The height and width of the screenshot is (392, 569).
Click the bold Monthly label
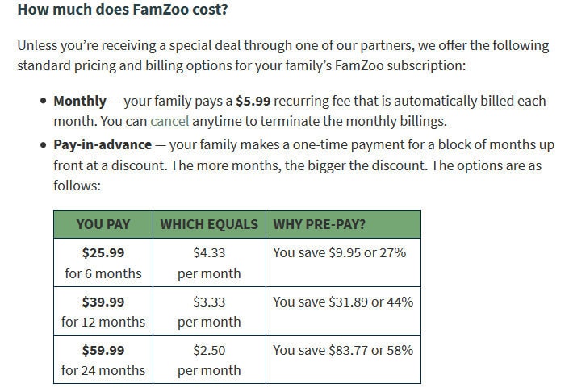point(80,101)
